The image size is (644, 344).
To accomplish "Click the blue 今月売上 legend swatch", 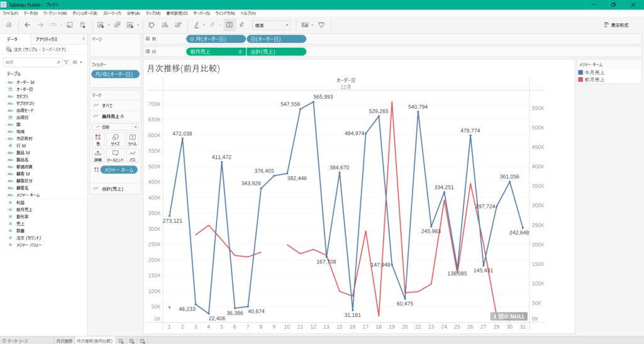I will [x=580, y=72].
